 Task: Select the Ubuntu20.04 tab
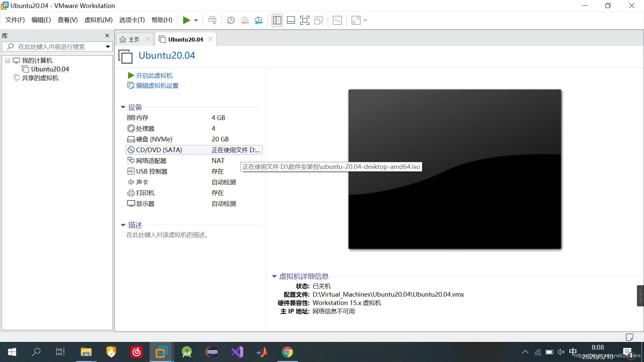(184, 39)
